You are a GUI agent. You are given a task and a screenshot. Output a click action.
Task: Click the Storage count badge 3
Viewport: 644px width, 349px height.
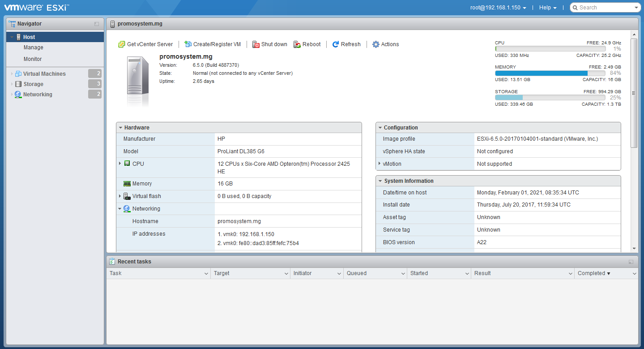coord(95,84)
